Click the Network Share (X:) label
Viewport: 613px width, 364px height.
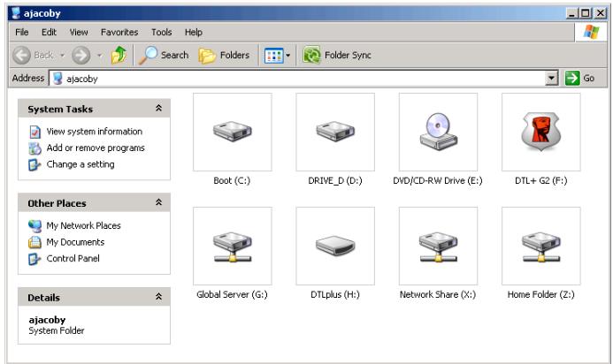438,294
